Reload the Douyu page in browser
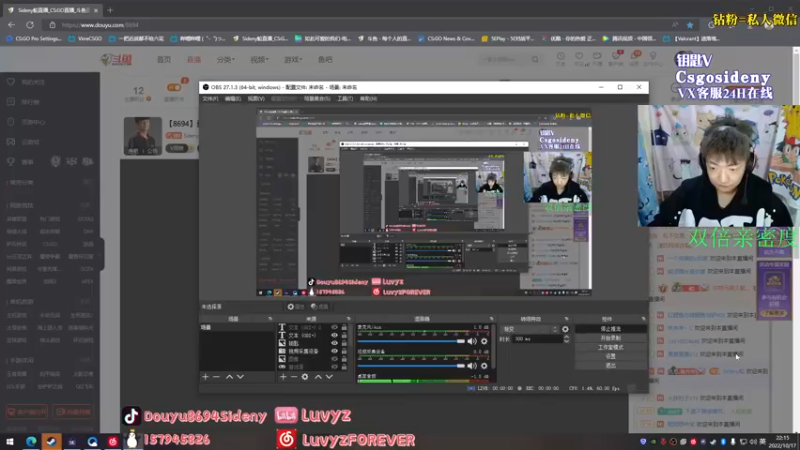 30,24
